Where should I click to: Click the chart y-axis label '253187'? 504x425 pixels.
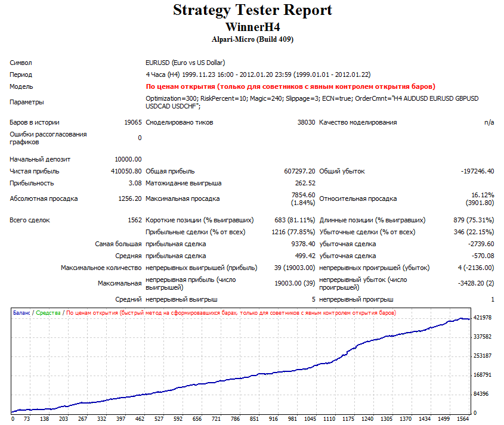(483, 356)
